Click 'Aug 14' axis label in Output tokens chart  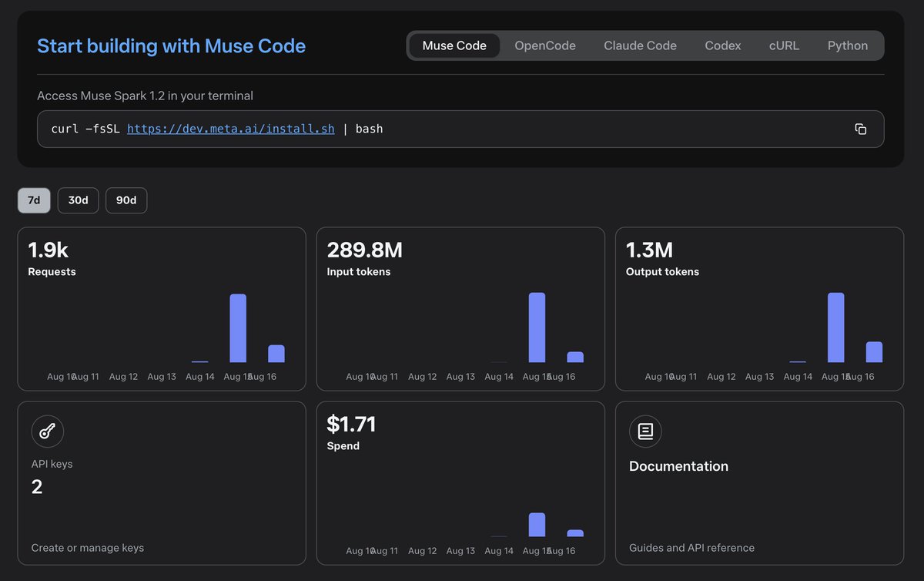798,377
